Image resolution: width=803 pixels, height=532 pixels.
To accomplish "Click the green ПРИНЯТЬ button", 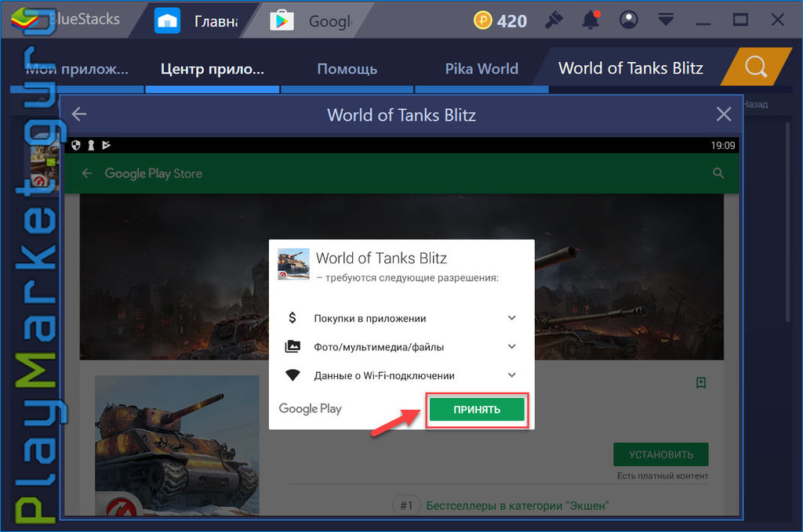I will [477, 409].
